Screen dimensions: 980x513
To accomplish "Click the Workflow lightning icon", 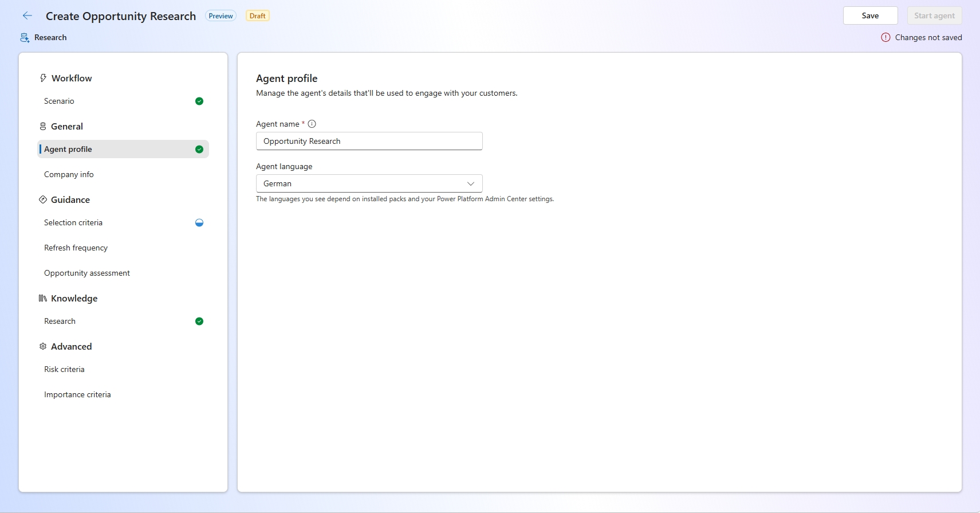I will coord(43,78).
